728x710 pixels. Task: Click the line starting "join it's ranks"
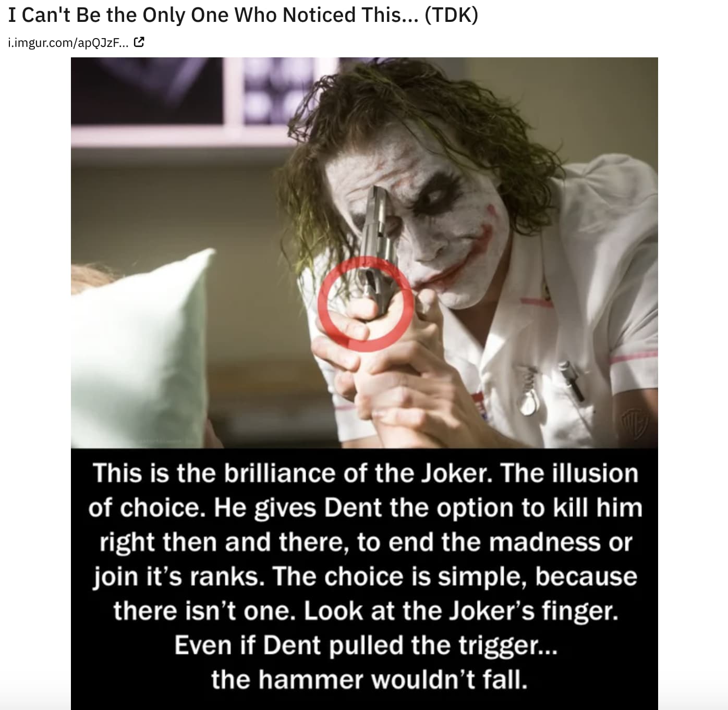click(366, 577)
